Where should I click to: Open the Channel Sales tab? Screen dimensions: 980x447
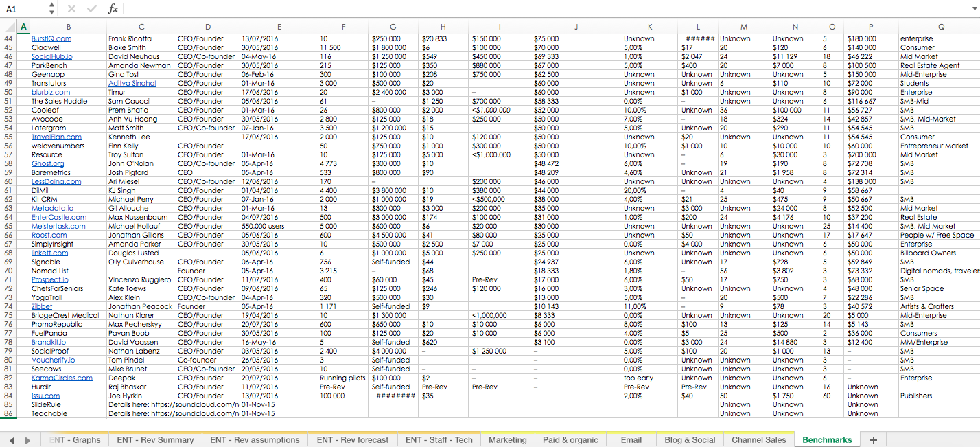[x=758, y=440]
